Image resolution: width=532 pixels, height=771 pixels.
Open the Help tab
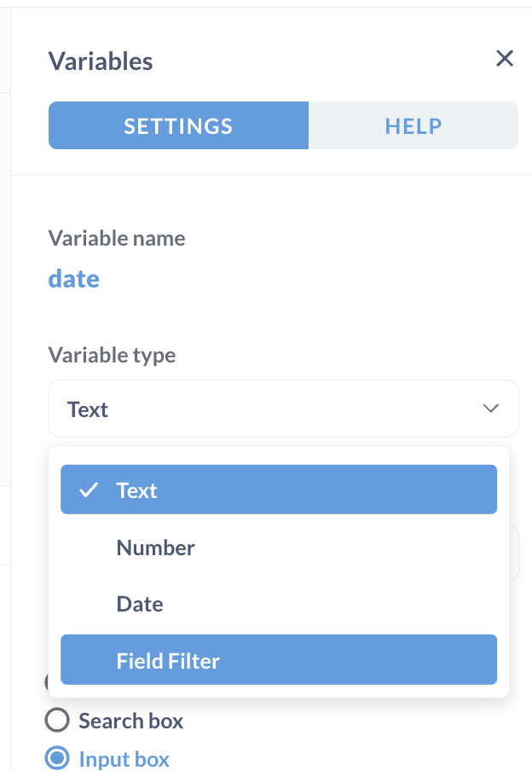[x=413, y=126]
